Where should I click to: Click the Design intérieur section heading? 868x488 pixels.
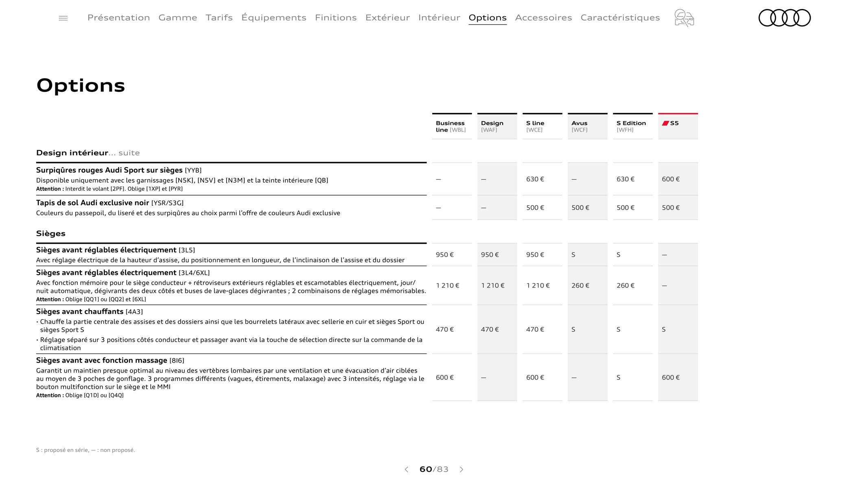[72, 152]
